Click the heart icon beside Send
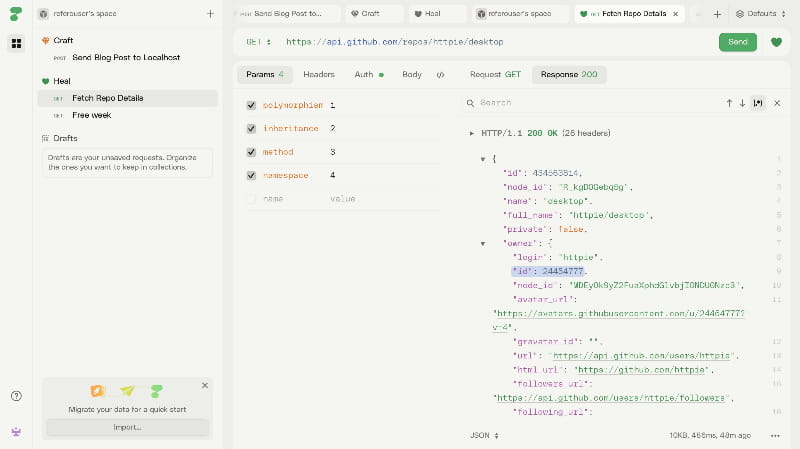 coord(776,42)
